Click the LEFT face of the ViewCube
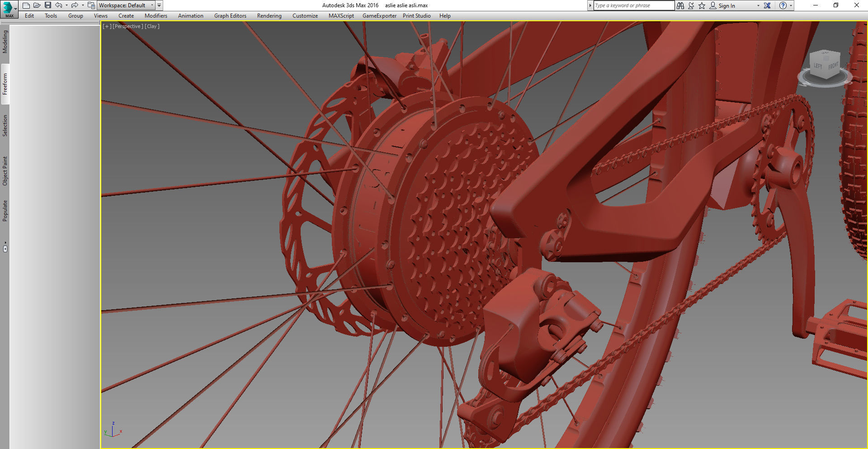The height and width of the screenshot is (449, 868). [818, 66]
